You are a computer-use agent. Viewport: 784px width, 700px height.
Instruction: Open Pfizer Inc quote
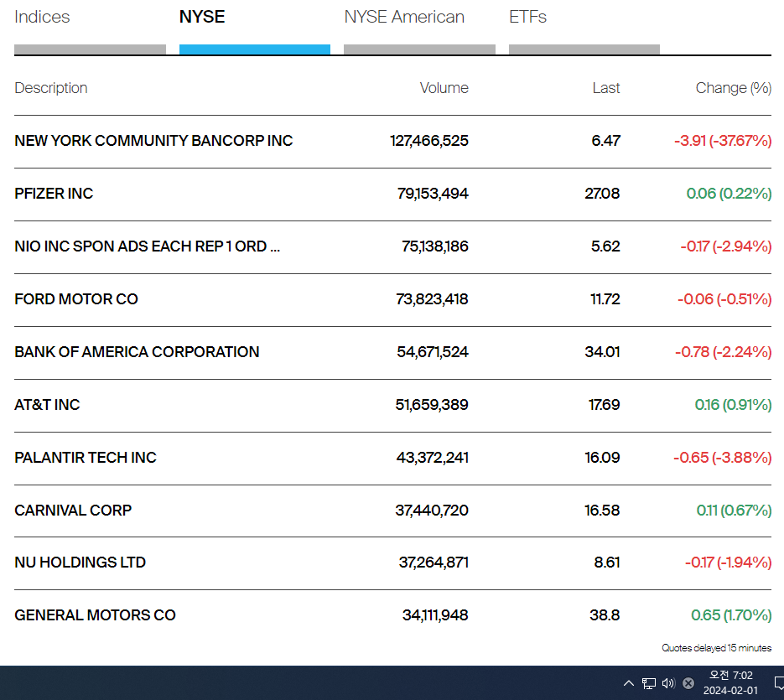[54, 194]
